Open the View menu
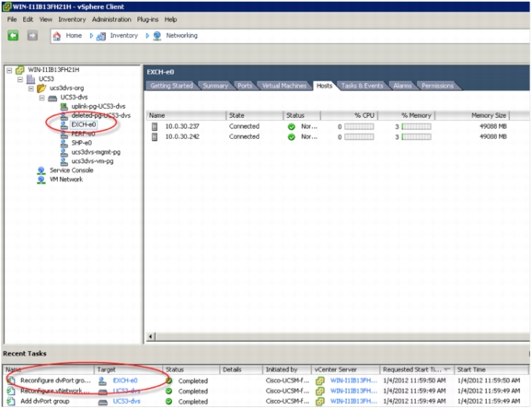Image resolution: width=532 pixels, height=410 pixels. click(x=46, y=19)
